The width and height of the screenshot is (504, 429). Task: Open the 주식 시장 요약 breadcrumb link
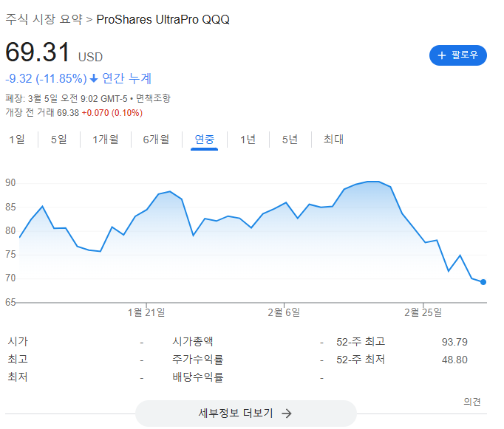click(44, 19)
